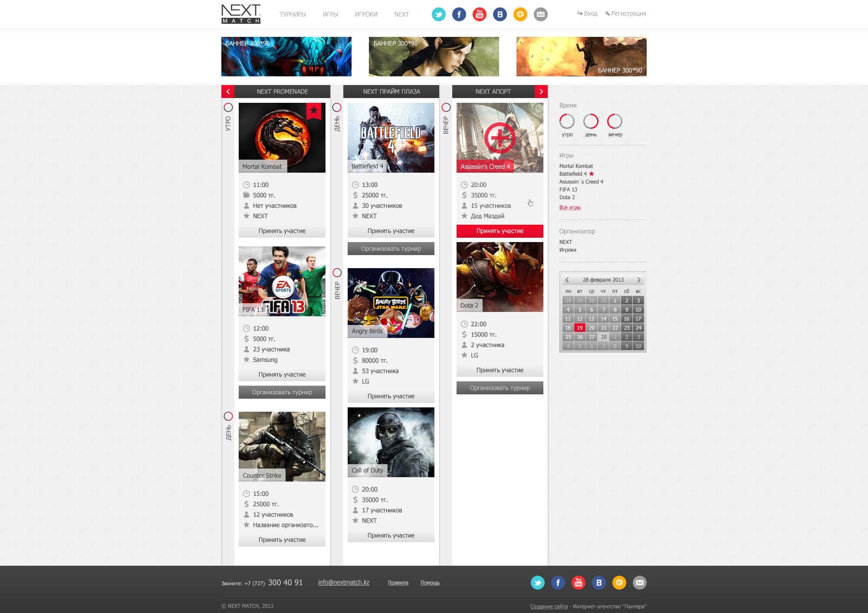The width and height of the screenshot is (868, 613).
Task: Open the Call of Duty game thumbnail
Action: click(391, 442)
